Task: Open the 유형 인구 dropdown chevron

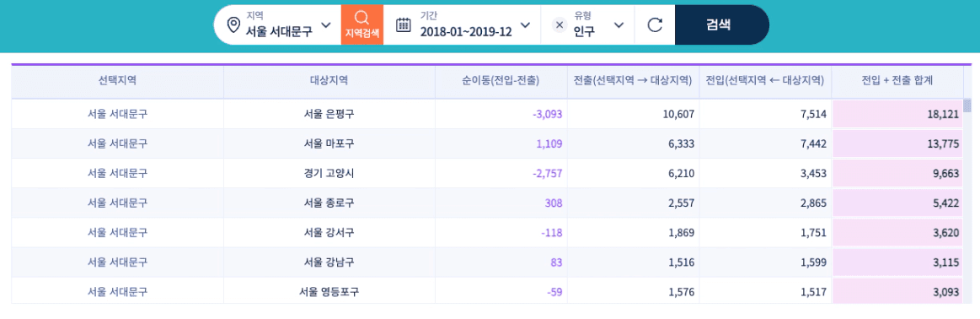Action: [x=619, y=25]
